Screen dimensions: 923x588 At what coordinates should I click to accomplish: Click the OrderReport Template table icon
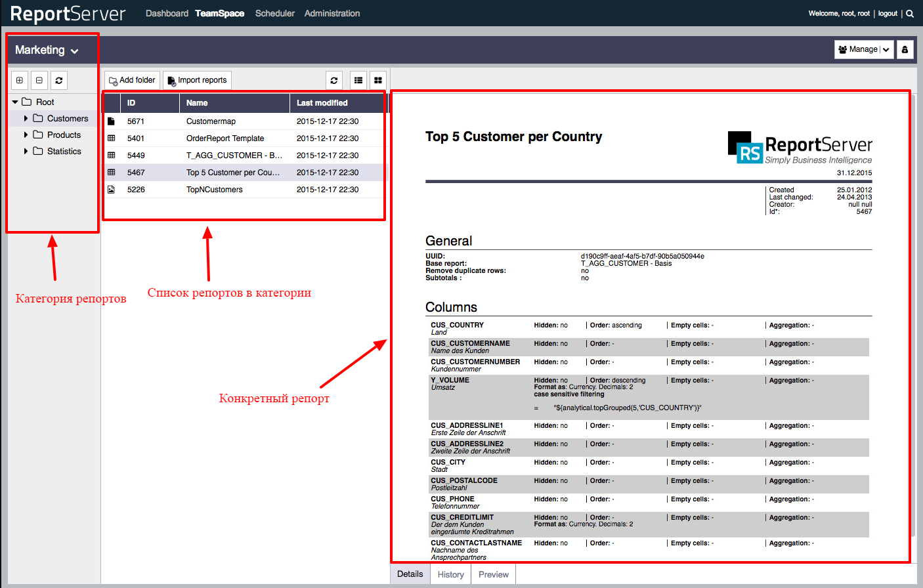(x=111, y=138)
